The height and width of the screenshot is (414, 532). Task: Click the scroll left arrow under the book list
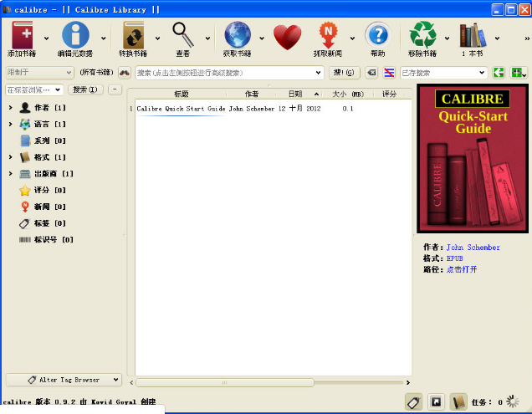131,383
